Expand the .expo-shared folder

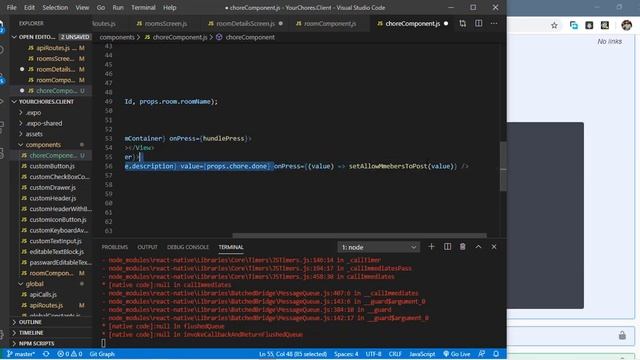51,123
